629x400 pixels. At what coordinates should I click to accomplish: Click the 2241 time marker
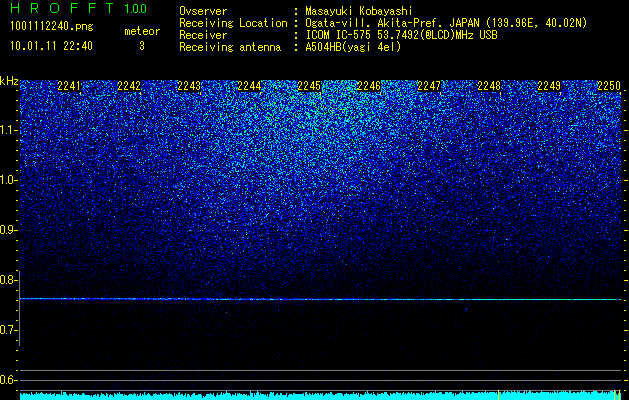[69, 86]
